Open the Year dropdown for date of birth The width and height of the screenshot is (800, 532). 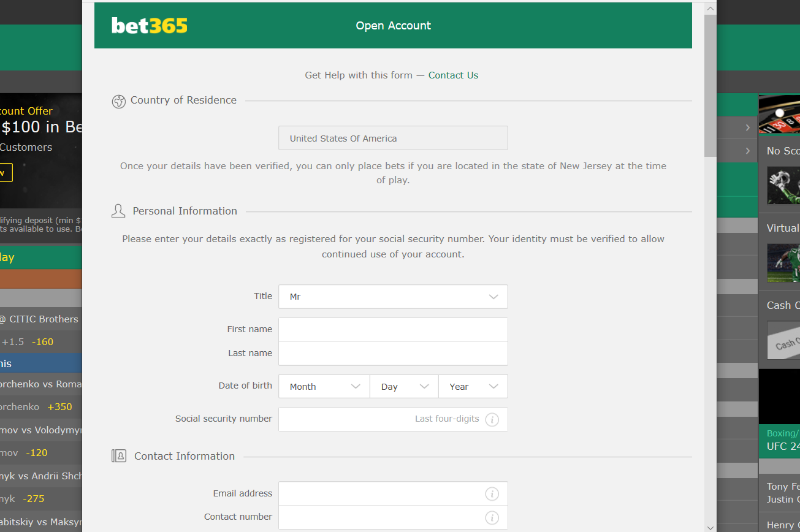[x=473, y=387]
